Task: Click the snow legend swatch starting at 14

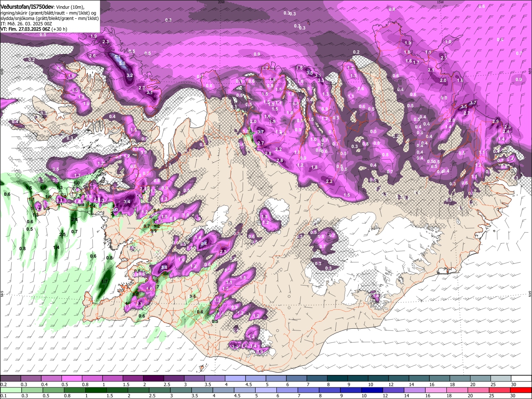Action: coord(419,379)
